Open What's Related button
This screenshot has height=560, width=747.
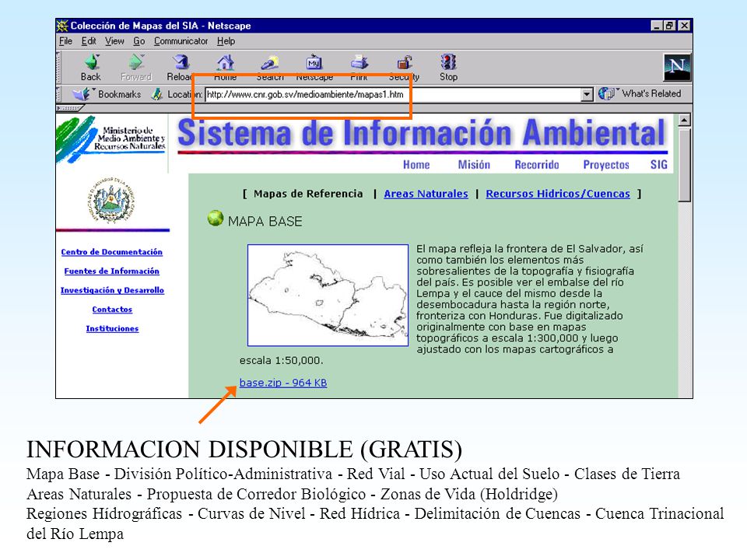(640, 94)
